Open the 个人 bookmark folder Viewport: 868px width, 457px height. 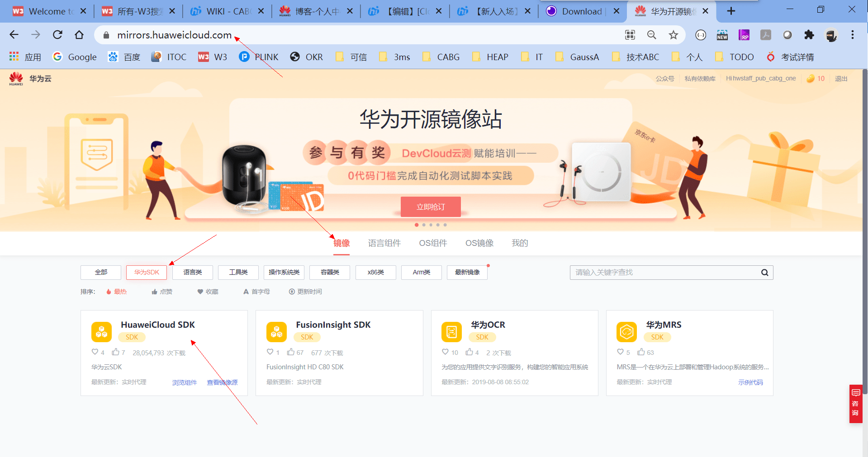[x=687, y=57]
